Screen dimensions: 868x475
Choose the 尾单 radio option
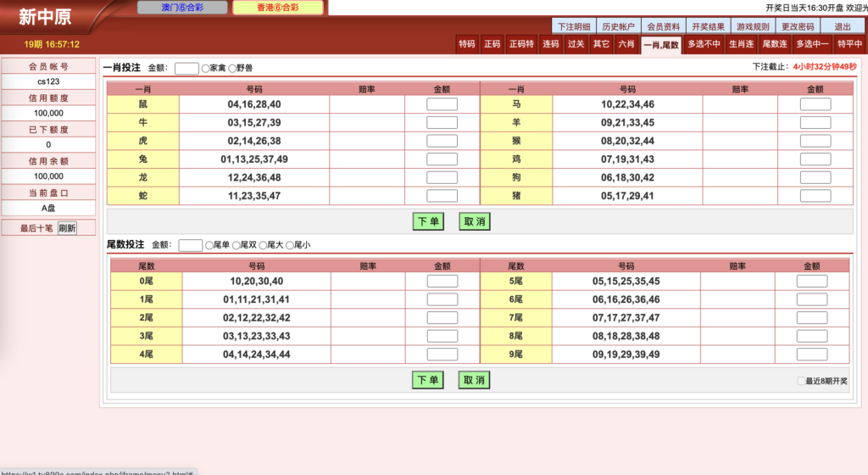coord(209,246)
